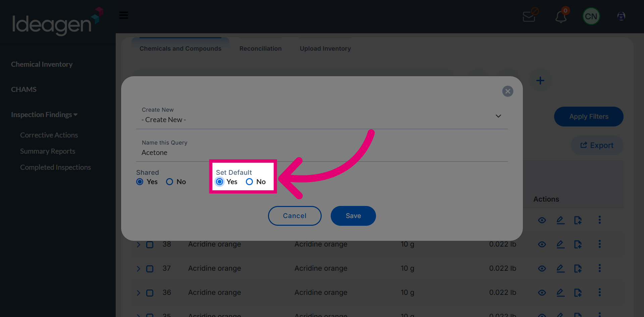Click row 38 Acridine orange name
Viewport: 644px width, 317px height.
pos(215,244)
